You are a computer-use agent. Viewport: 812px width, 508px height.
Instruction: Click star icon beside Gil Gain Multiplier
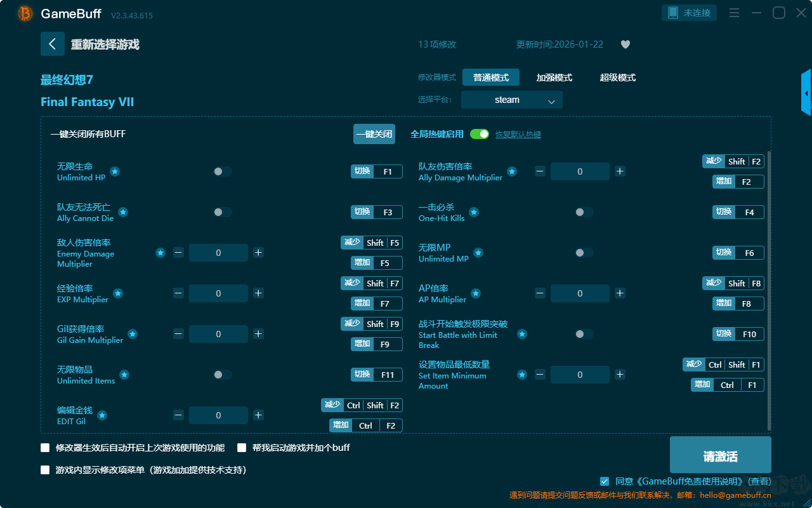click(x=133, y=334)
